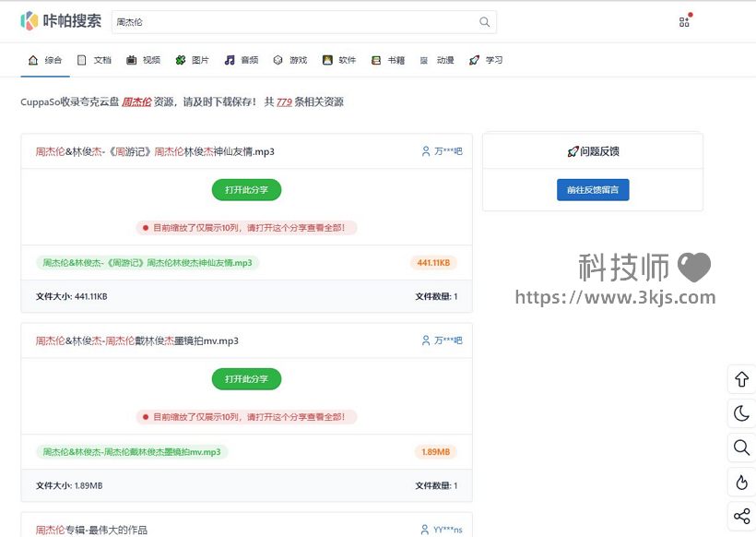Click the home icon beside 综合

point(33,60)
